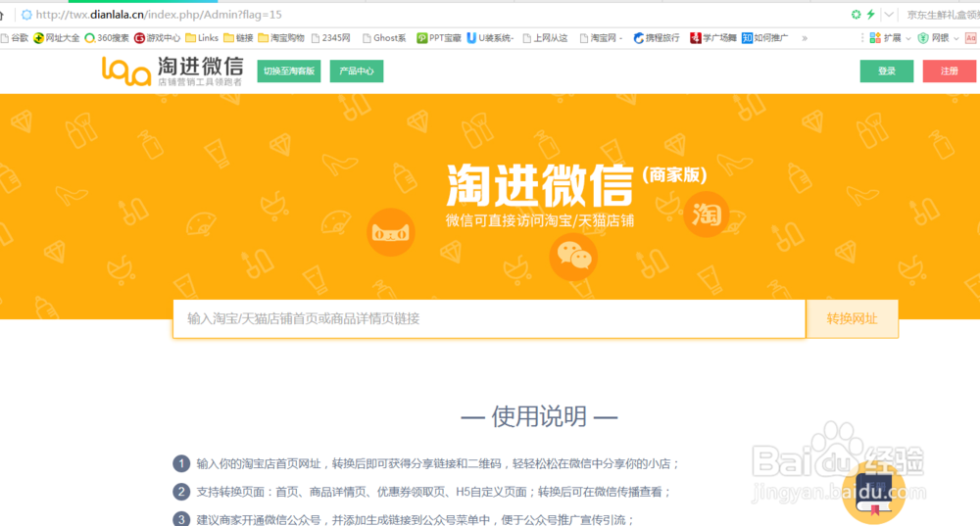The image size is (980, 526).
Task: Open the 网址大全 bookmark
Action: [x=57, y=38]
